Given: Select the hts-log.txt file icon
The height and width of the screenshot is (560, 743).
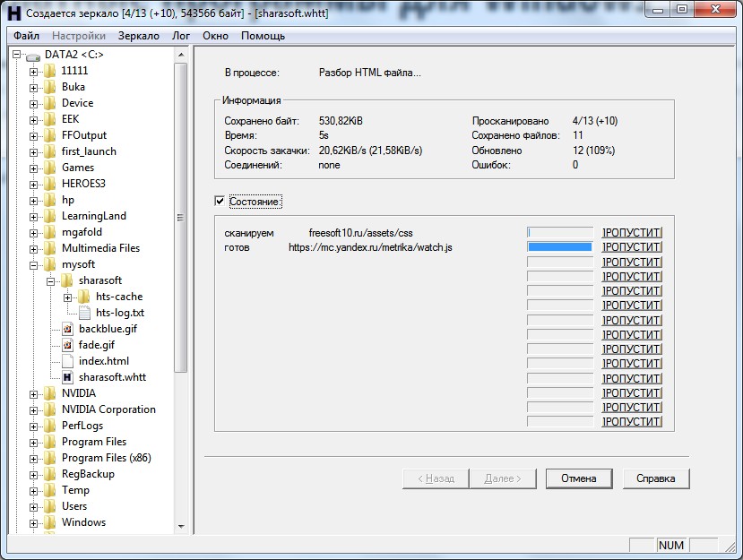Looking at the screenshot, I should click(x=85, y=313).
